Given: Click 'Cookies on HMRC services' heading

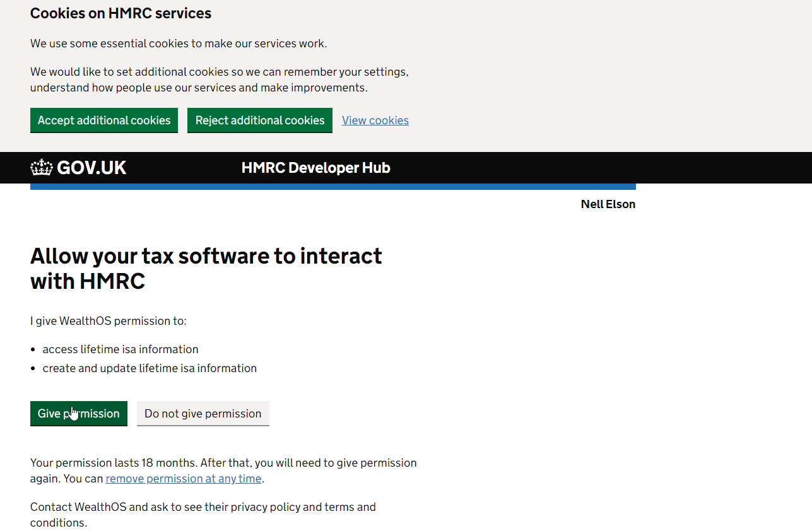Looking at the screenshot, I should click(121, 13).
